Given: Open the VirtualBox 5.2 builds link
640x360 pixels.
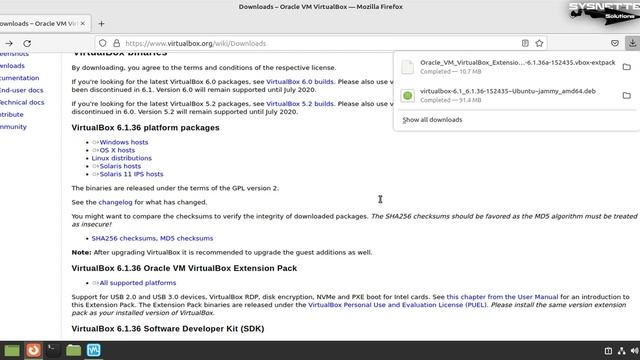Looking at the screenshot, I should [x=300, y=104].
